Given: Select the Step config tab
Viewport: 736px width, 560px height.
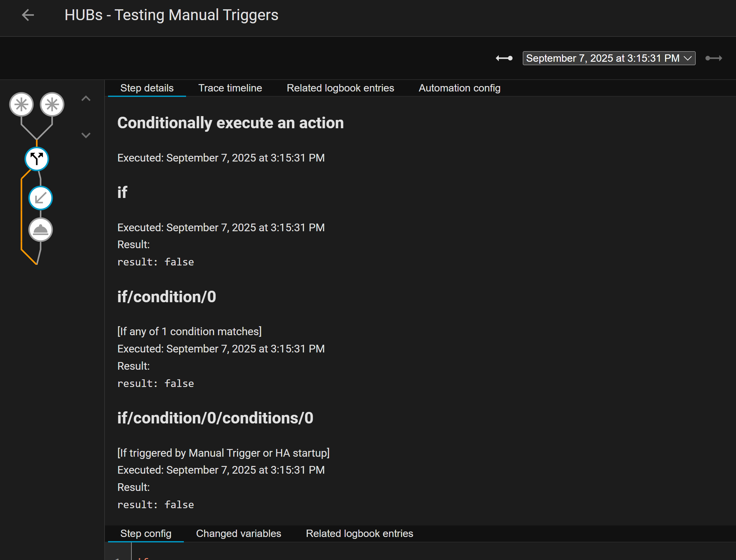Looking at the screenshot, I should [x=145, y=533].
